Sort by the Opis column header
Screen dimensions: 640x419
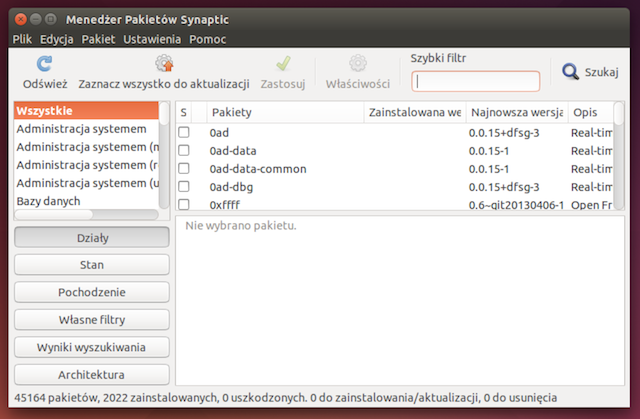(x=591, y=112)
